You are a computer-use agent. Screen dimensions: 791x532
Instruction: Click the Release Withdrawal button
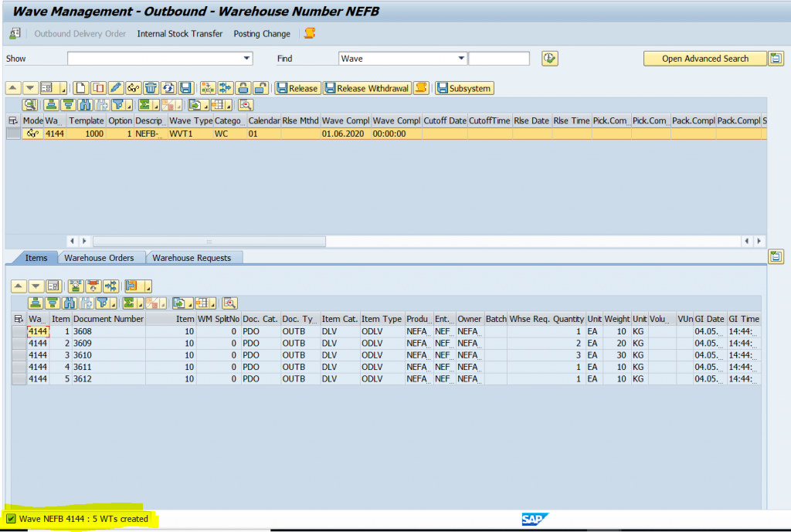click(x=367, y=88)
